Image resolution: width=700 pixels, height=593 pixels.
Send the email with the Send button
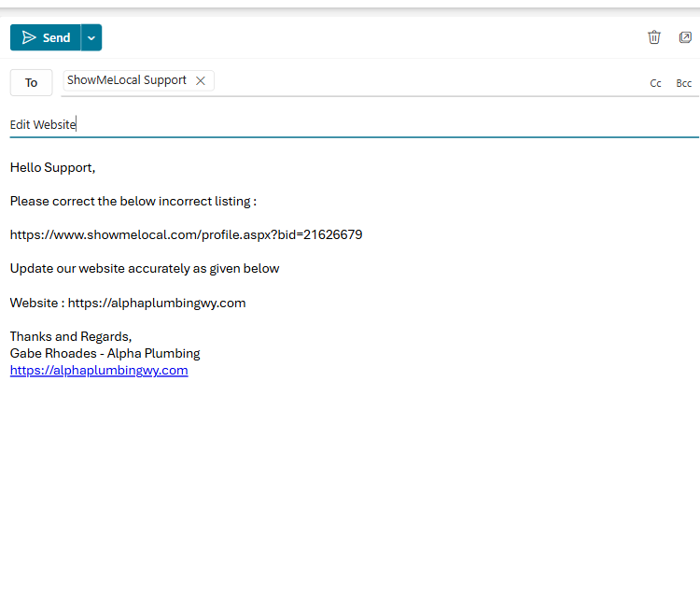tap(46, 37)
